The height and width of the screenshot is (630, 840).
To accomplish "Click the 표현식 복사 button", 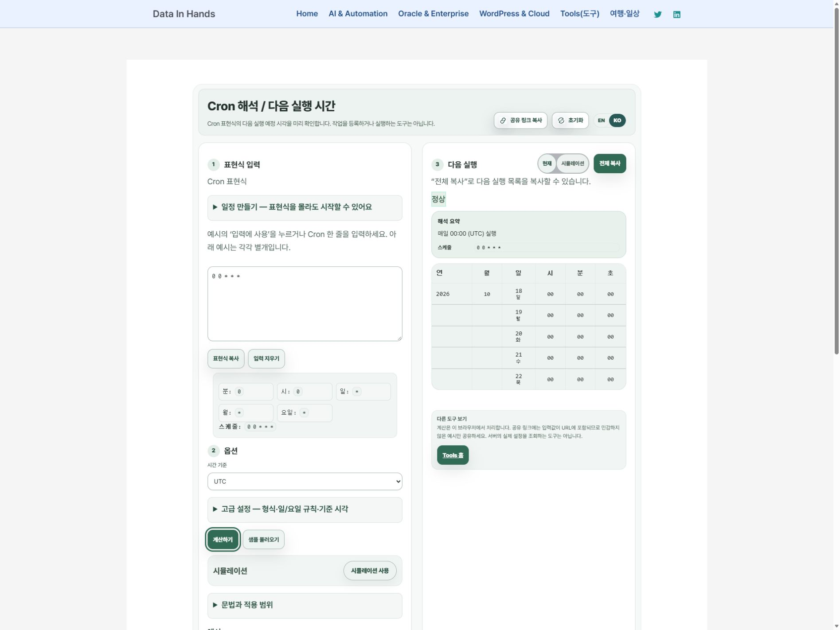I will point(226,359).
